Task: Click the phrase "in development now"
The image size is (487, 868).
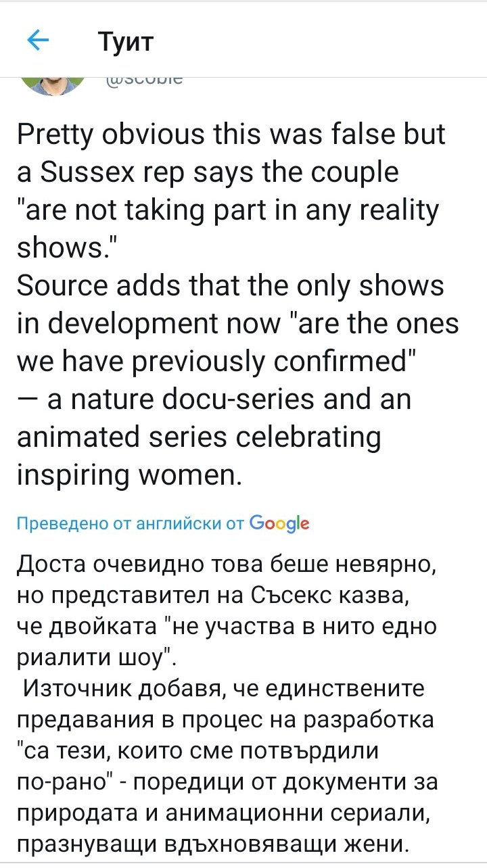Action: [147, 324]
